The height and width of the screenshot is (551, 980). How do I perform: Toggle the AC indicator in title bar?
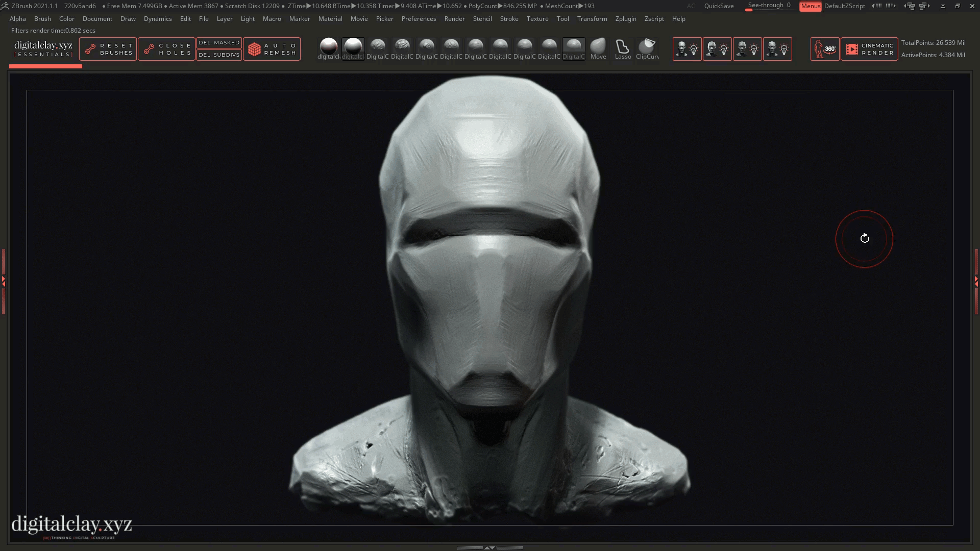pos(691,6)
